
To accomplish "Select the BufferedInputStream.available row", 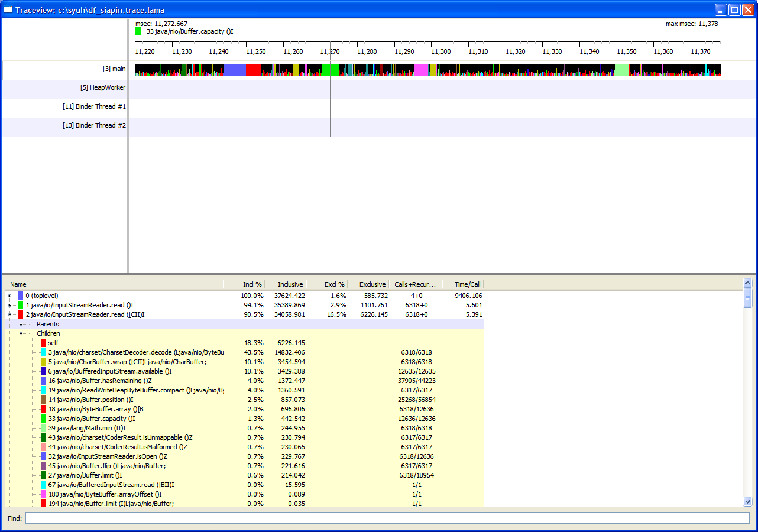I will (109, 371).
